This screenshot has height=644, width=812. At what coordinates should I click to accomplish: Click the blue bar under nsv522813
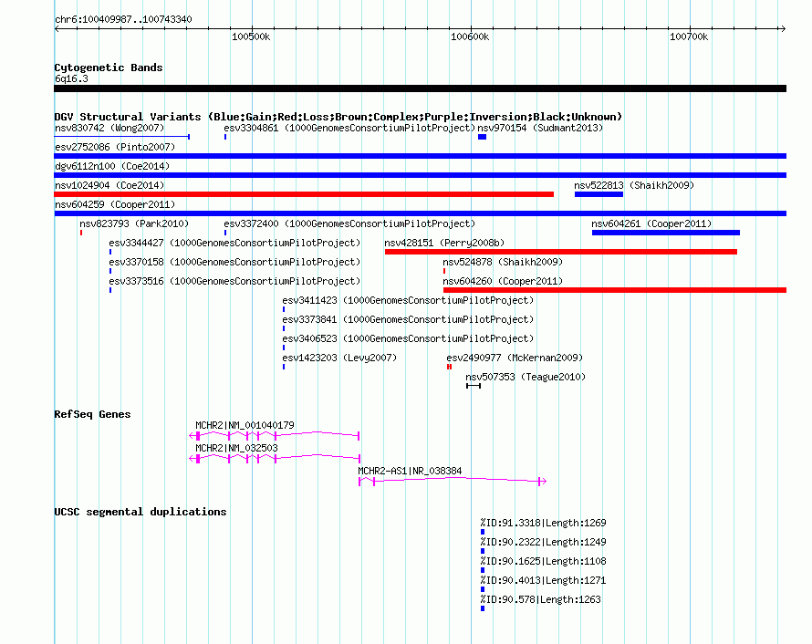point(599,194)
